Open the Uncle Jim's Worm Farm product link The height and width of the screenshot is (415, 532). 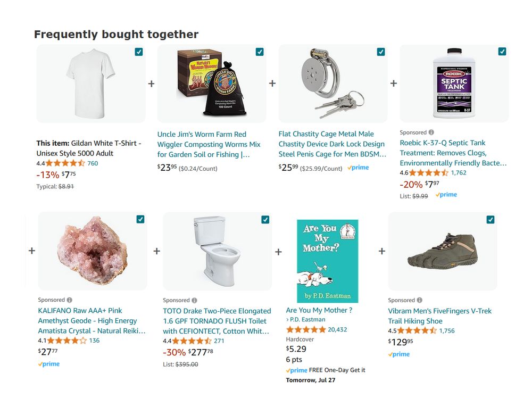pyautogui.click(x=209, y=144)
